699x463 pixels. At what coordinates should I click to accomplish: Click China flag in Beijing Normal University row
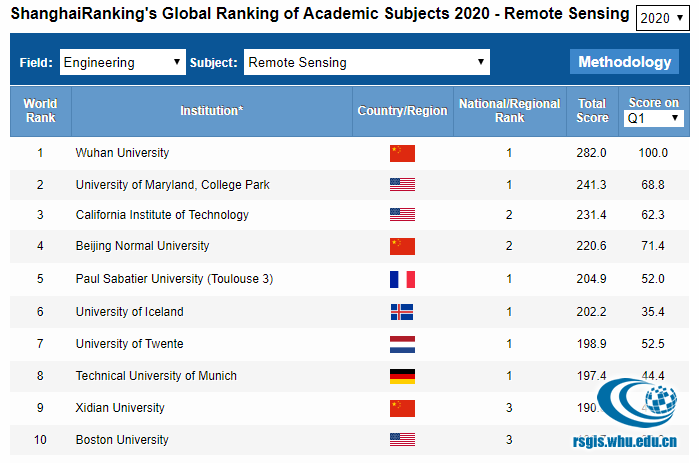[x=402, y=246]
